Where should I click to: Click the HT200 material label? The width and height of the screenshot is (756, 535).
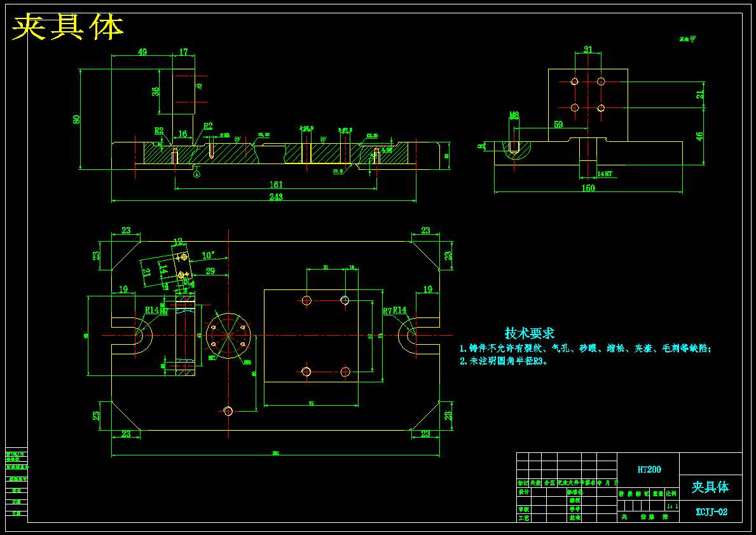click(x=649, y=469)
